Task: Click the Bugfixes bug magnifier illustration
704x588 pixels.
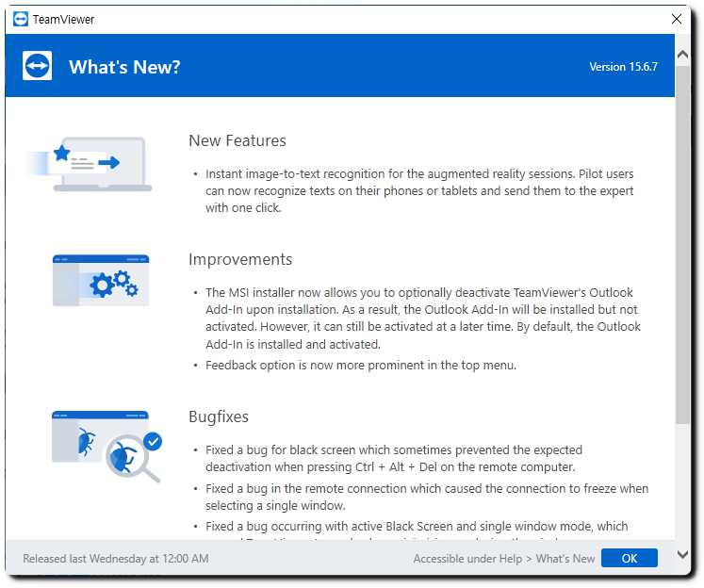Action: (x=106, y=446)
